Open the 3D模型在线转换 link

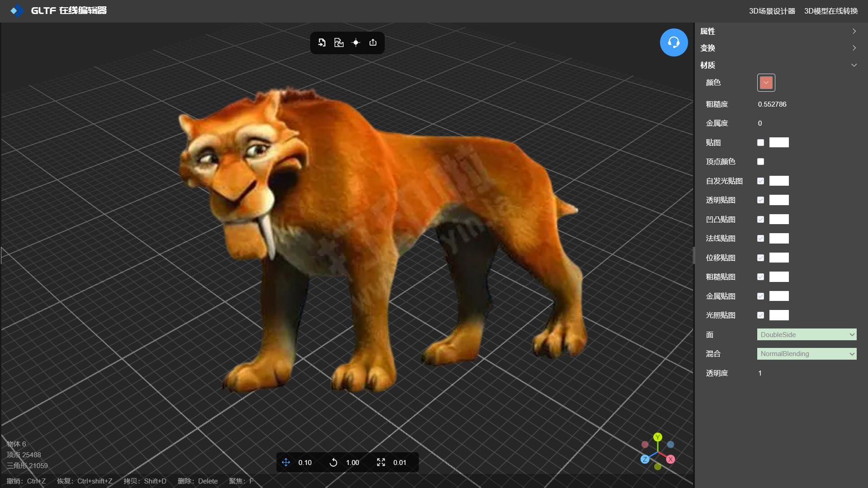831,11
